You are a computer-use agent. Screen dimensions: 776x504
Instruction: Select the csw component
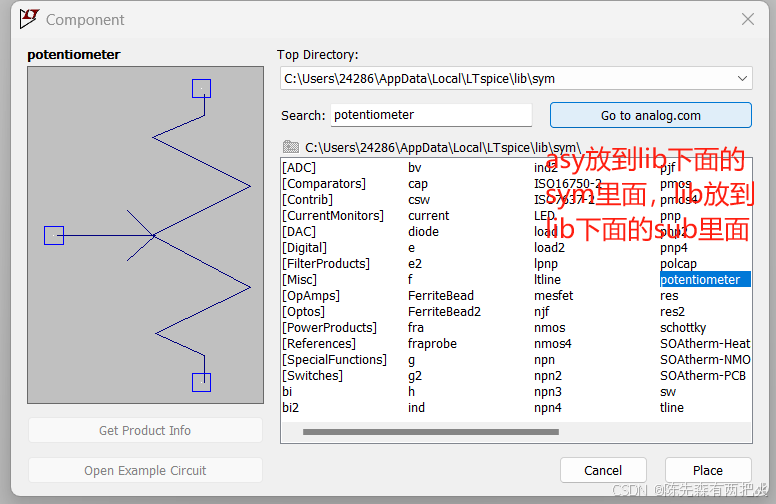[419, 200]
